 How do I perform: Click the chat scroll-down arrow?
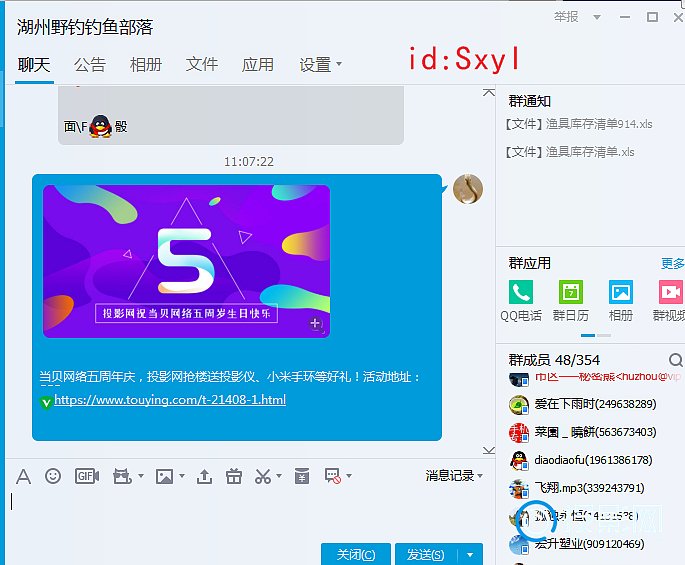tap(489, 450)
